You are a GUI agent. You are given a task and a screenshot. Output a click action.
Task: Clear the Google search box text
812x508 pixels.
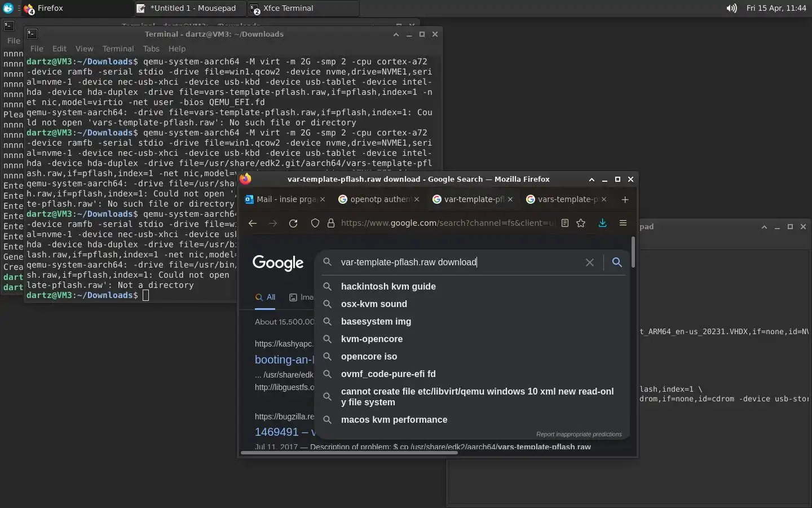(x=590, y=262)
